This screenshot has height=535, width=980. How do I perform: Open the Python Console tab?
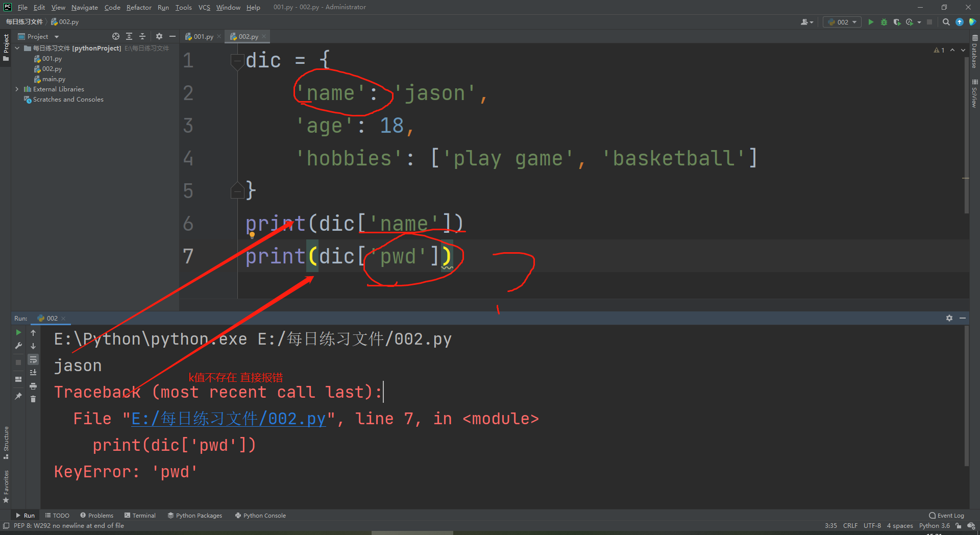pos(260,516)
